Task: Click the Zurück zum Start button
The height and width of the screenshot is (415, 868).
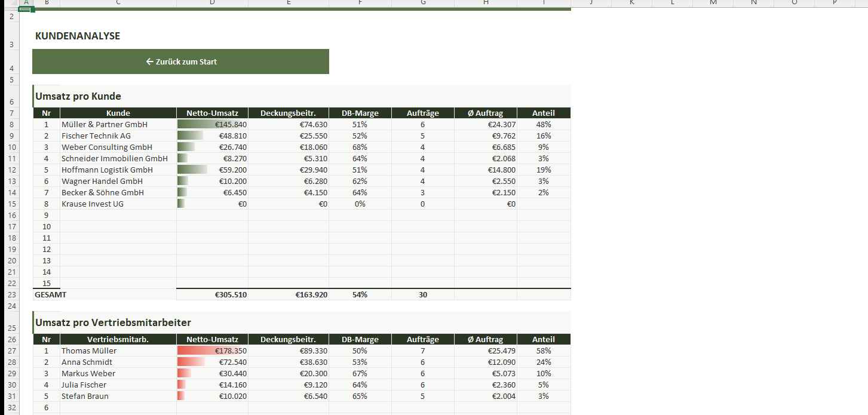Action: pos(180,62)
